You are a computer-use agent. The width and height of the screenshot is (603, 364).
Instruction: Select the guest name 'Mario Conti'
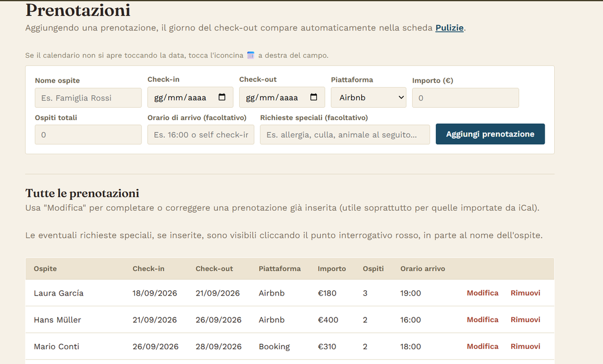click(57, 346)
